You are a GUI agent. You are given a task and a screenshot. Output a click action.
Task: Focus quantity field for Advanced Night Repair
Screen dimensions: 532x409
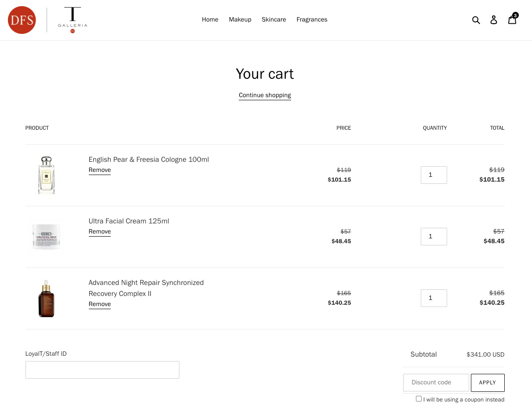[x=434, y=298]
